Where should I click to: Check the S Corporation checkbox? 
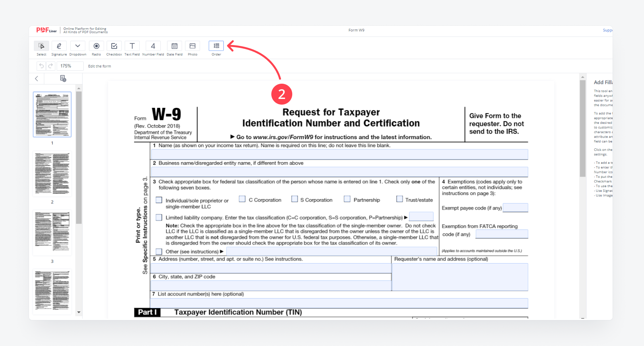[x=295, y=199]
